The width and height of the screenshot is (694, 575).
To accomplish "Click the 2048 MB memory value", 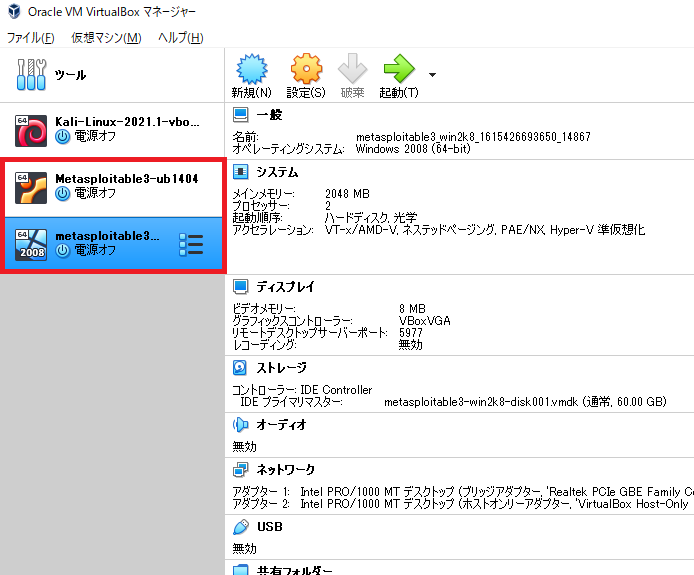I will coord(347,194).
